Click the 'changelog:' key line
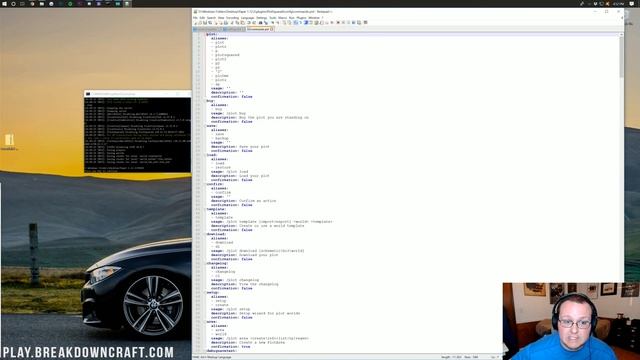The width and height of the screenshot is (640, 360). [217, 263]
